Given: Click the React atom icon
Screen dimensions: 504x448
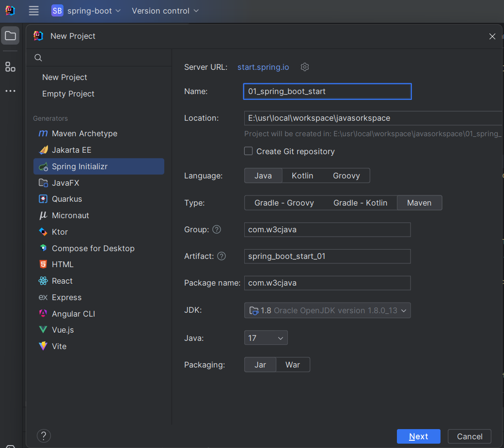Looking at the screenshot, I should 43,281.
